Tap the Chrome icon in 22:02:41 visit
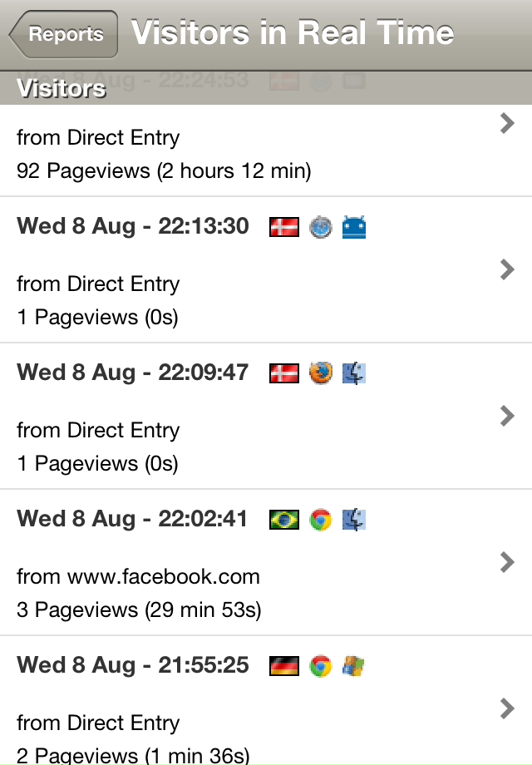The image size is (532, 765). point(320,520)
